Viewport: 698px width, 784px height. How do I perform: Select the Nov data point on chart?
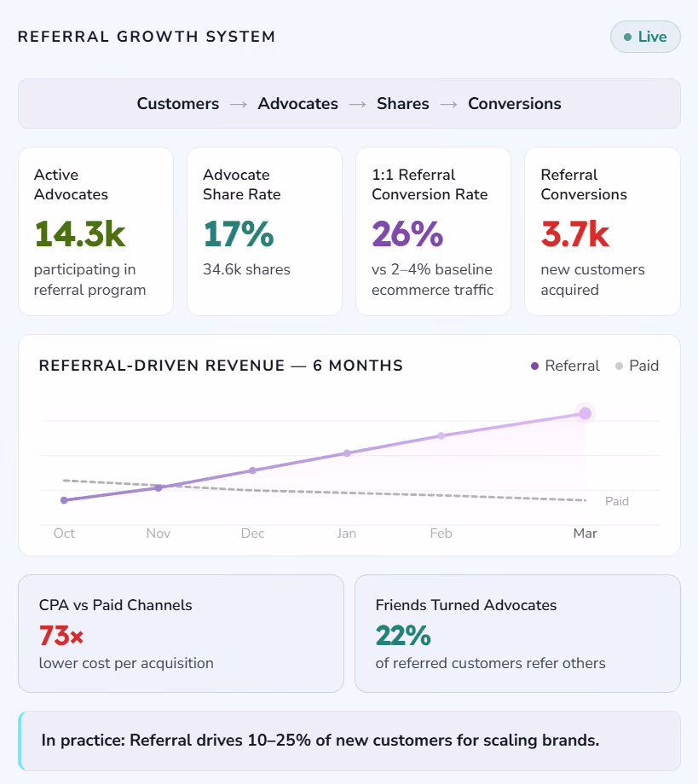tap(159, 487)
